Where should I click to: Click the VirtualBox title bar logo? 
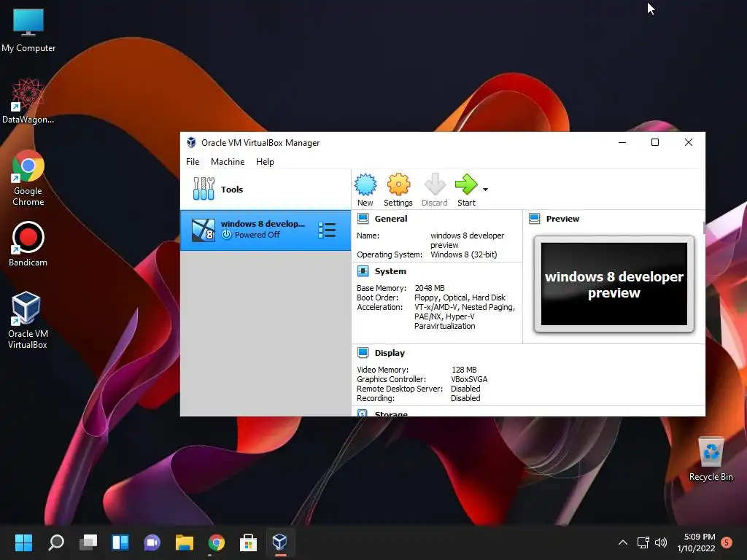191,142
